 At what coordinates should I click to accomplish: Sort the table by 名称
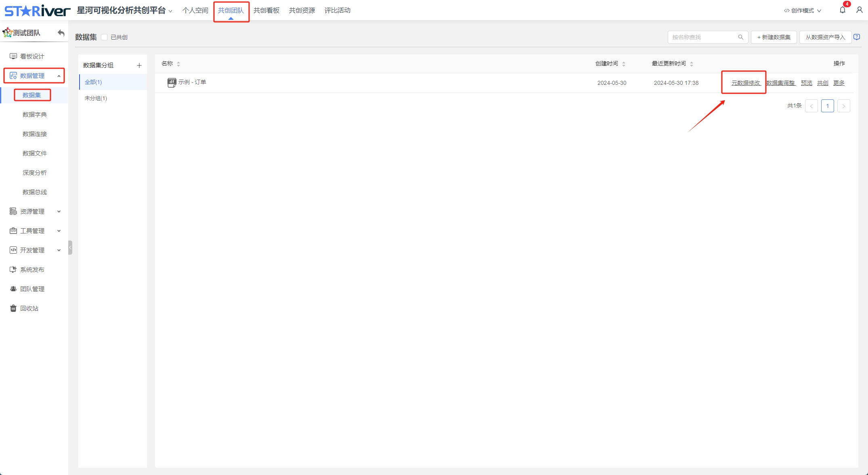pos(178,64)
